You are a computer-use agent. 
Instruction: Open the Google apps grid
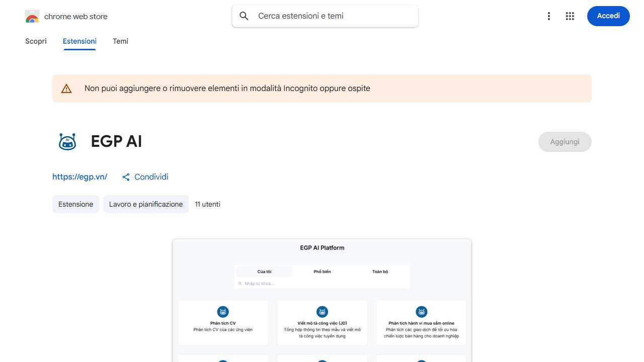570,16
